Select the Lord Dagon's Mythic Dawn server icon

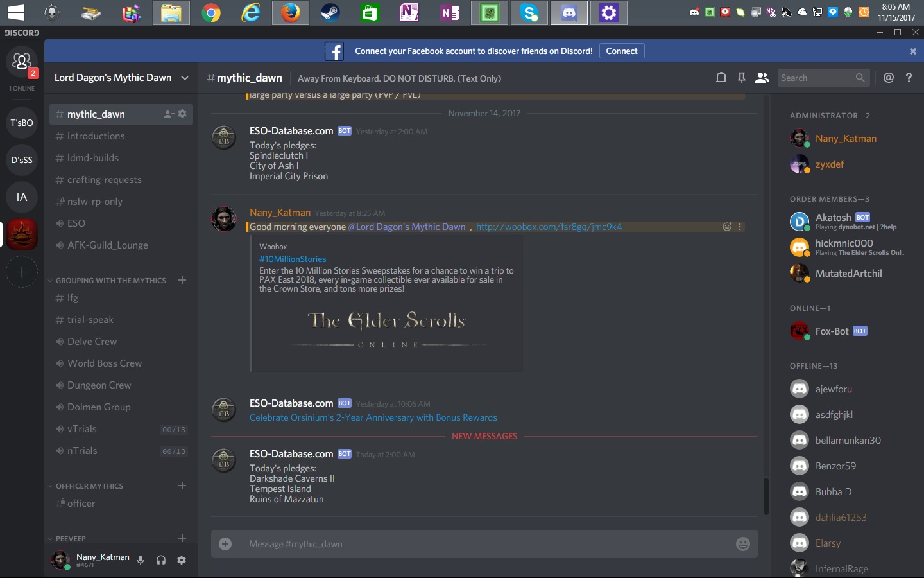[x=22, y=234]
